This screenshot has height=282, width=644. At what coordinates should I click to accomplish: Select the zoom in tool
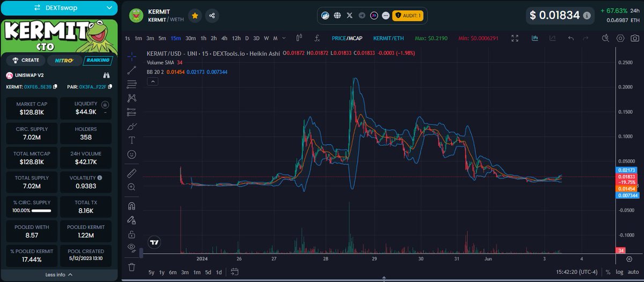131,187
